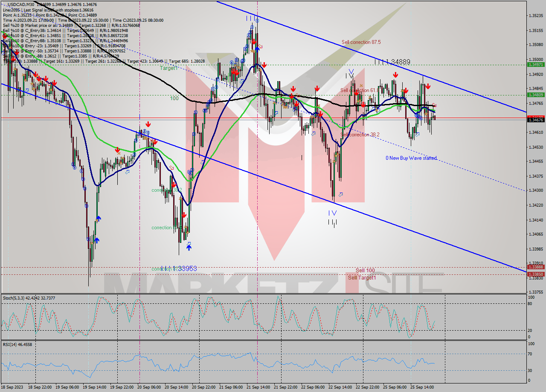Click the green 'correction 38.2' label
The image size is (546, 392).
click(167, 190)
